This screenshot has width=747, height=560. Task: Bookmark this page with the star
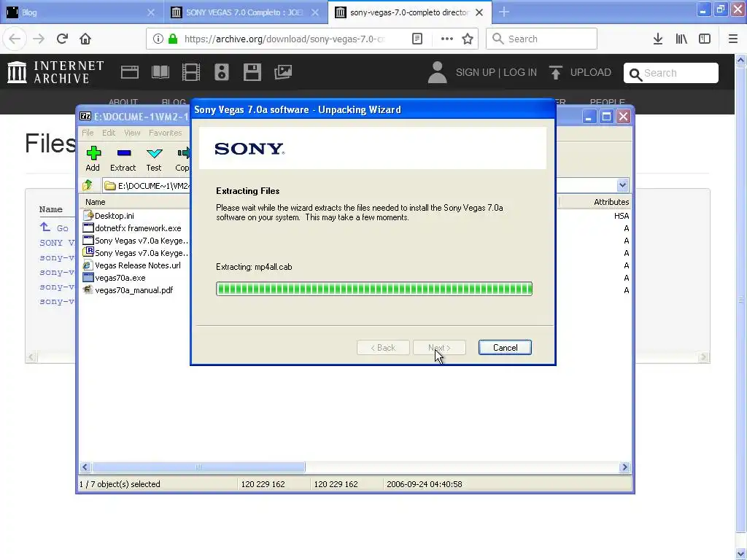coord(468,39)
